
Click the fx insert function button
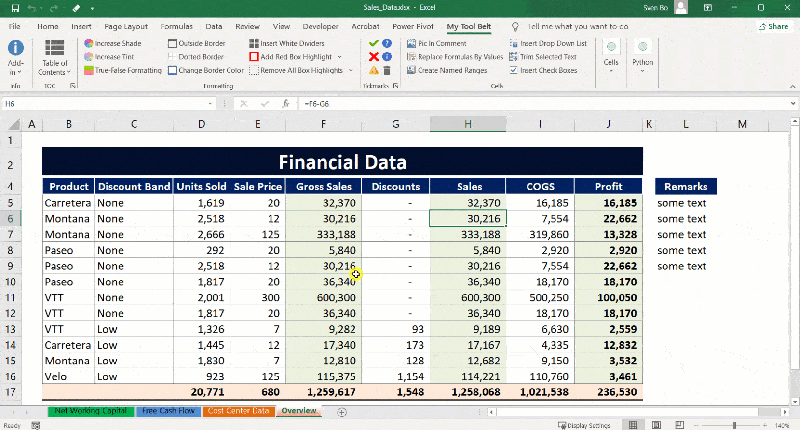286,104
